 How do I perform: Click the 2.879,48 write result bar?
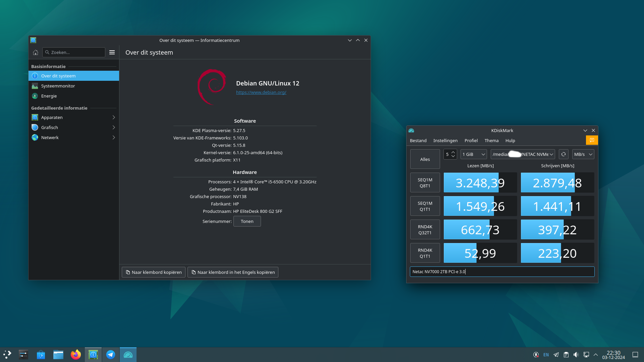tap(557, 183)
